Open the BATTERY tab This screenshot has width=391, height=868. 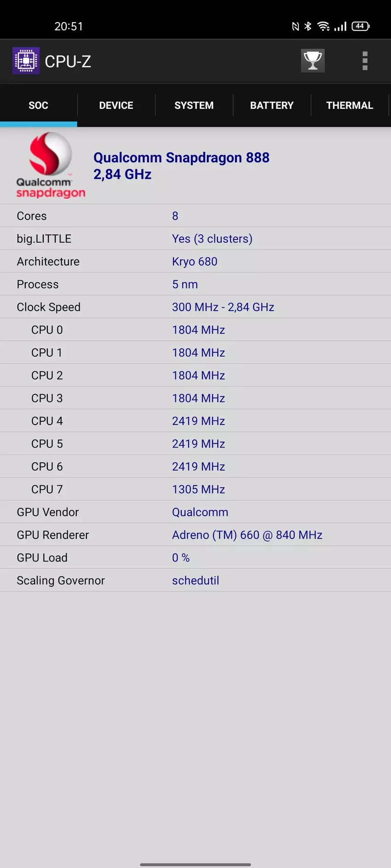click(271, 105)
